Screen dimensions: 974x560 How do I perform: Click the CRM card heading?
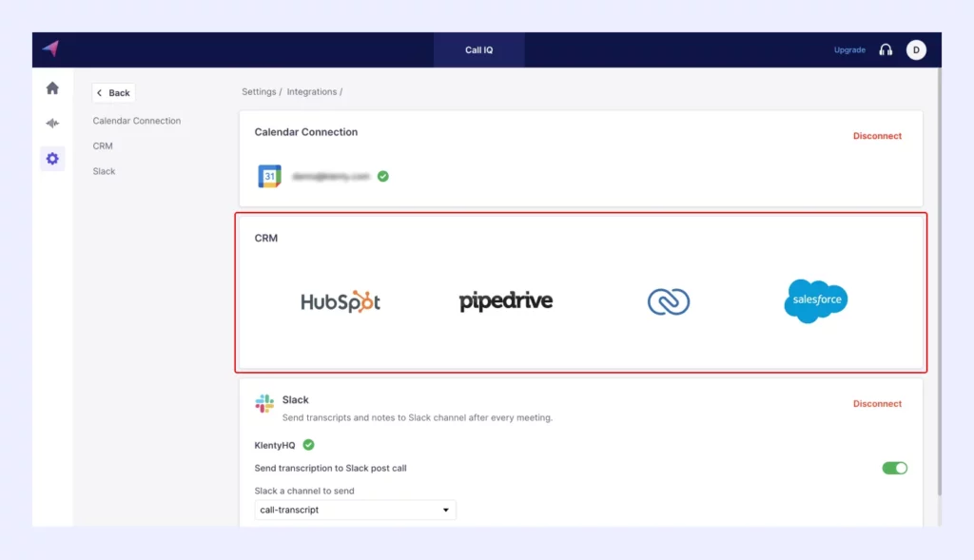pyautogui.click(x=266, y=238)
